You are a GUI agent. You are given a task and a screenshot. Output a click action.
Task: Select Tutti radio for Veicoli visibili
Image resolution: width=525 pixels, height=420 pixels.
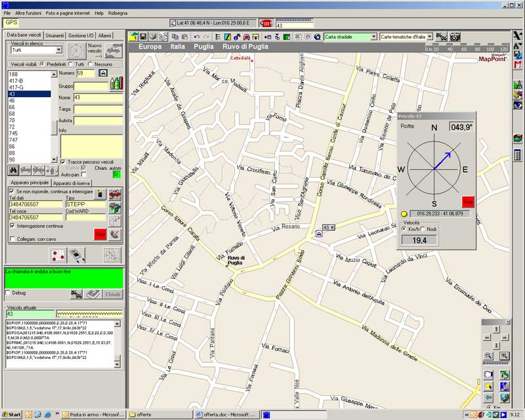click(x=70, y=64)
